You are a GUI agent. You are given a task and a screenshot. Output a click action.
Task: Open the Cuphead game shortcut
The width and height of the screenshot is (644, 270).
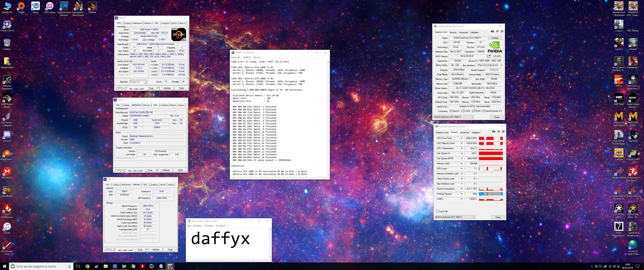point(619,155)
